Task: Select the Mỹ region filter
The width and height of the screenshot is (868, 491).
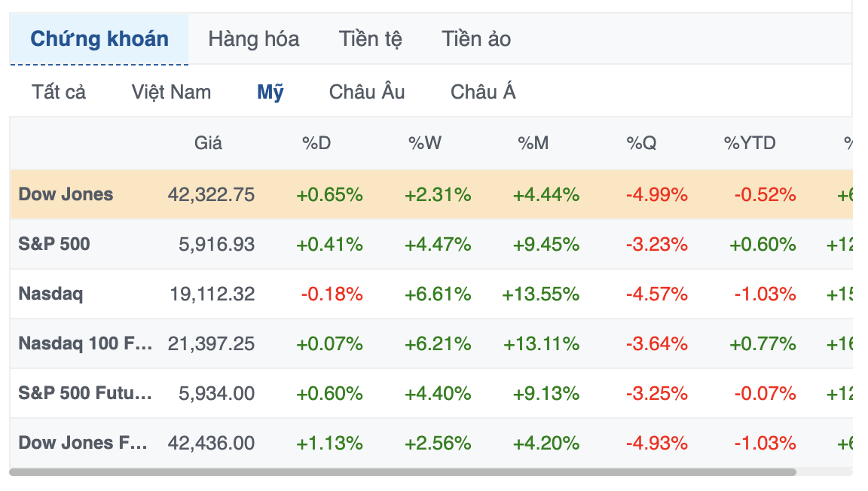Action: 270,92
